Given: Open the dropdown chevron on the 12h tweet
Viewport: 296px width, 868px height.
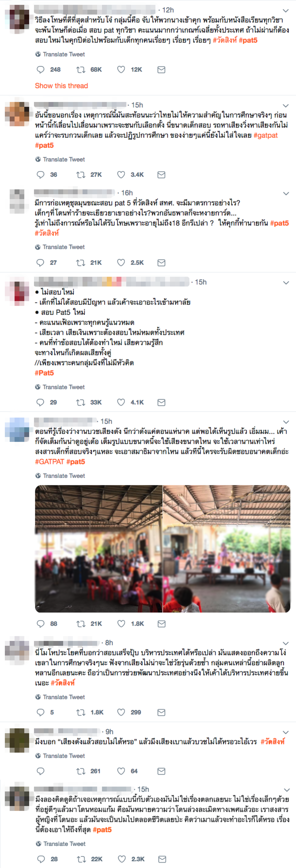Looking at the screenshot, I should pyautogui.click(x=286, y=11).
